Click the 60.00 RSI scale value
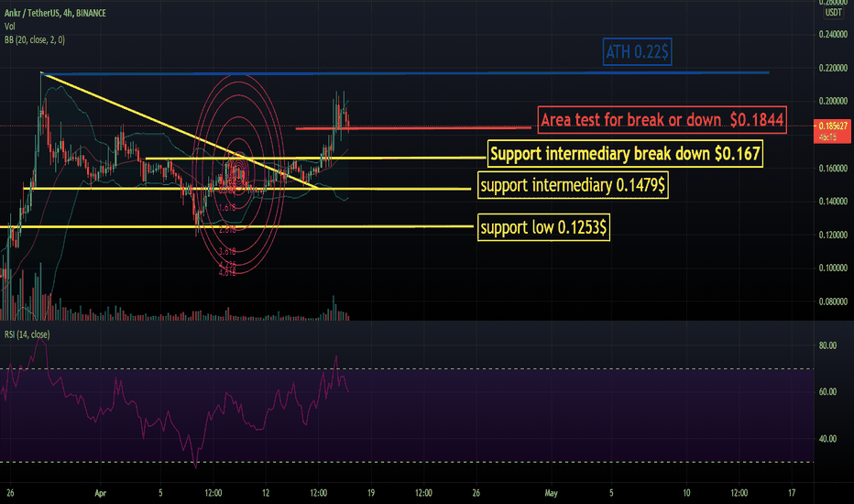Image resolution: width=854 pixels, height=504 pixels. click(x=827, y=392)
